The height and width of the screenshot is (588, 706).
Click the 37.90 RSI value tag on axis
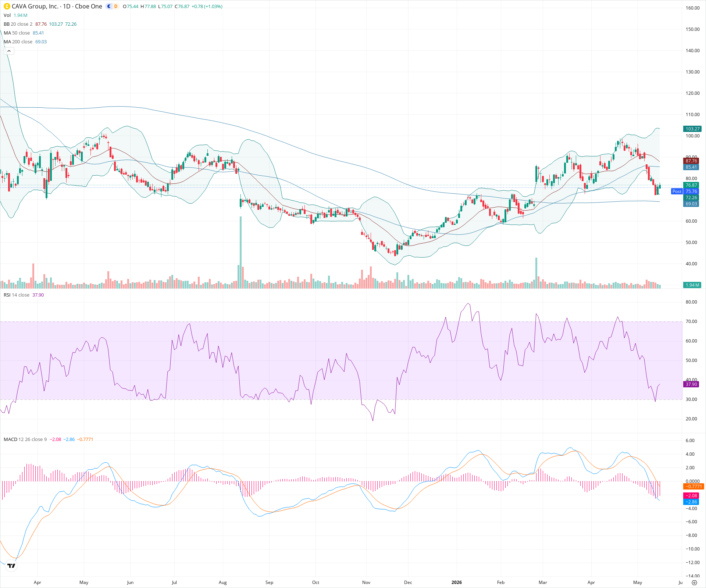691,384
